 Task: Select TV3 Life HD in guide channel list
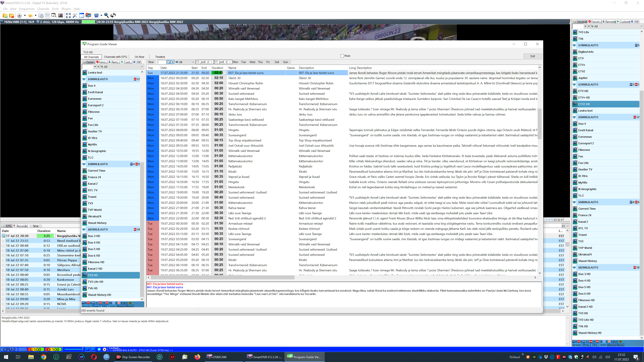click(95, 282)
